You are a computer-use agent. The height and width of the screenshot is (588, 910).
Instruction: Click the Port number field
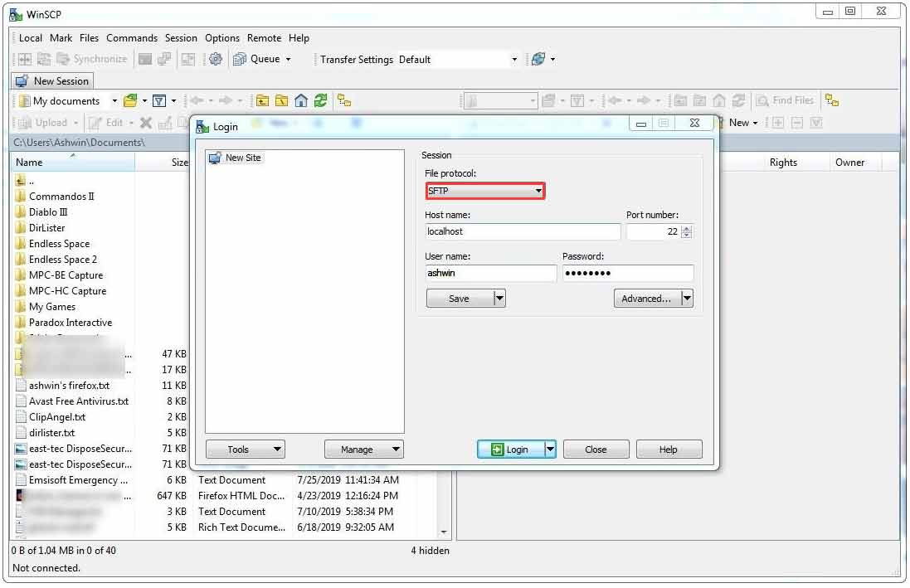click(x=654, y=231)
